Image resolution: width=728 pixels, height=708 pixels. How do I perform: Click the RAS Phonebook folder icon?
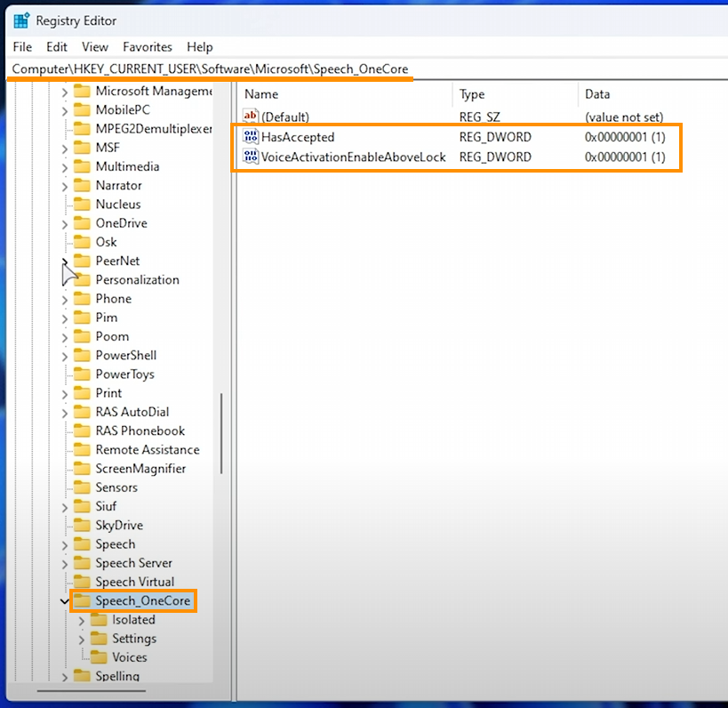[82, 430]
